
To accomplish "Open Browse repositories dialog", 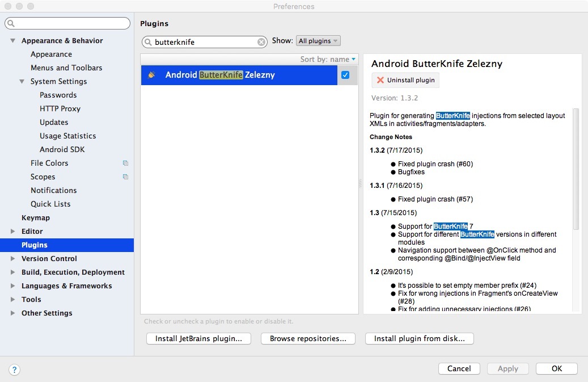I will pyautogui.click(x=308, y=338).
